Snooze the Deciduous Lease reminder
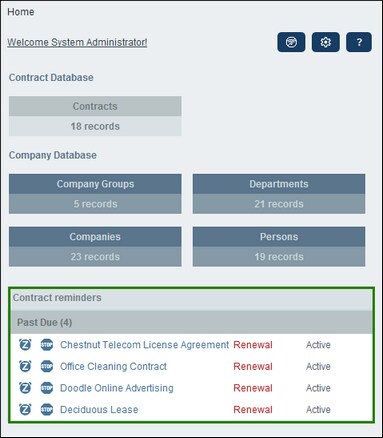This screenshot has width=383, height=438. pyautogui.click(x=25, y=409)
